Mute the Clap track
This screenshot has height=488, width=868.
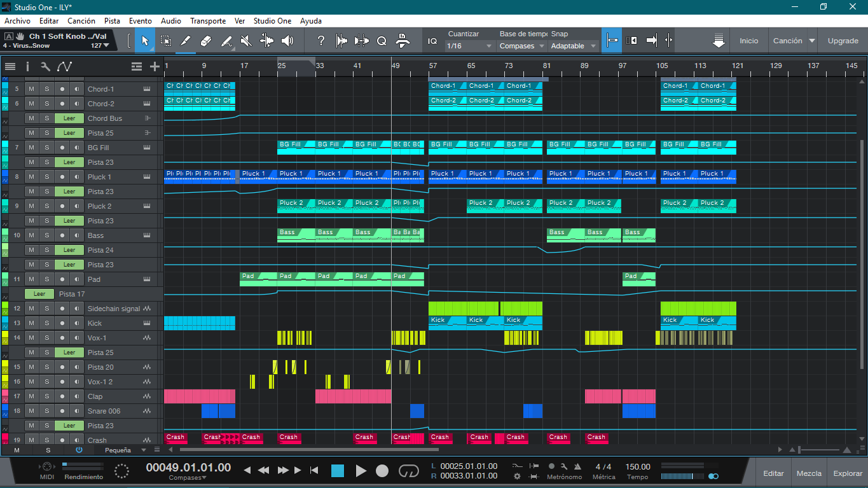click(31, 396)
